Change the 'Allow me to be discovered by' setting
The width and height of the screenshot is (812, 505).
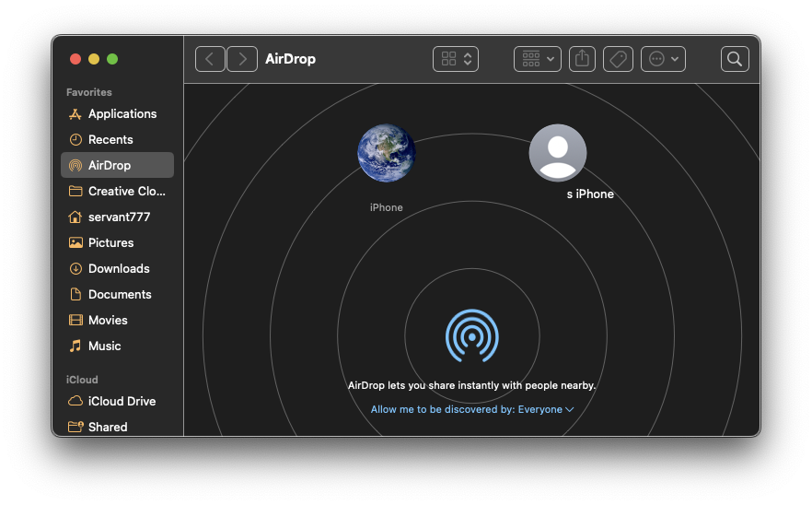pos(471,409)
